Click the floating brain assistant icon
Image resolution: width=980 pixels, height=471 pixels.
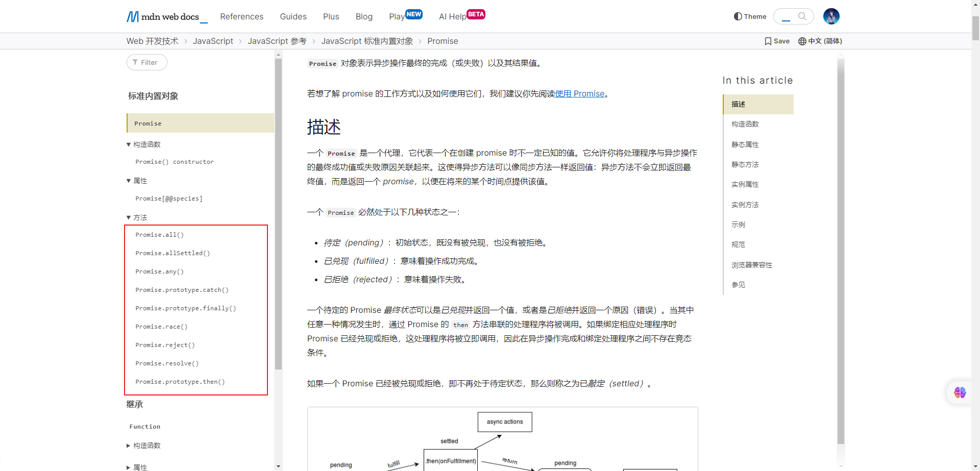pos(960,392)
